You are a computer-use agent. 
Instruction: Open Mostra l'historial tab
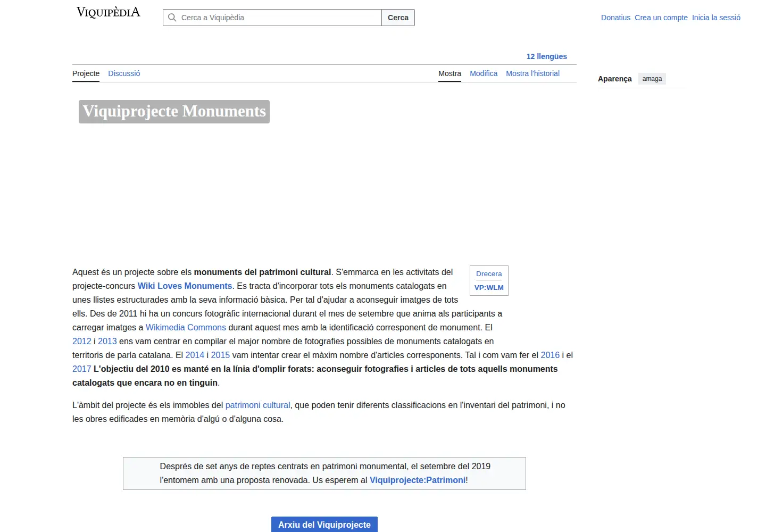(x=532, y=73)
